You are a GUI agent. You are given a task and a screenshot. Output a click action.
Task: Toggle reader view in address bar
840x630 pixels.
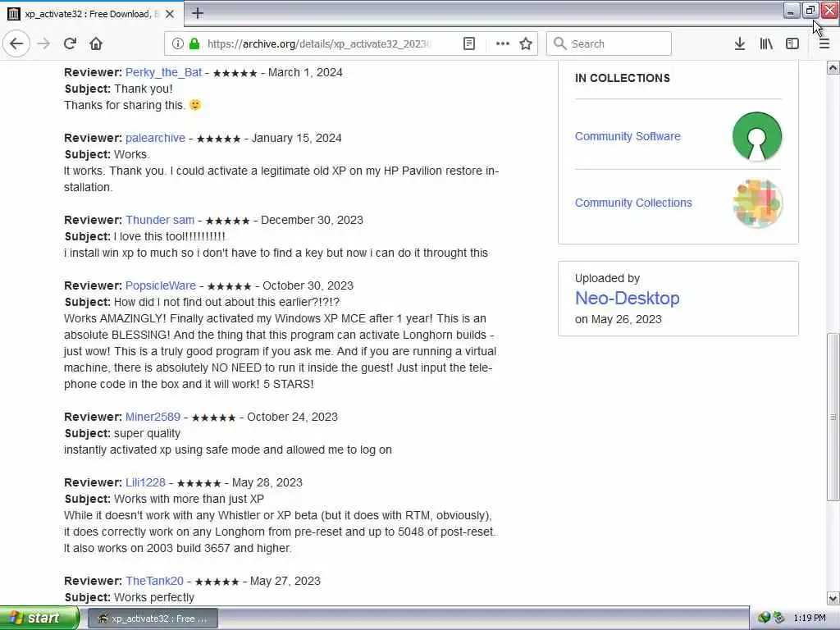468,43
